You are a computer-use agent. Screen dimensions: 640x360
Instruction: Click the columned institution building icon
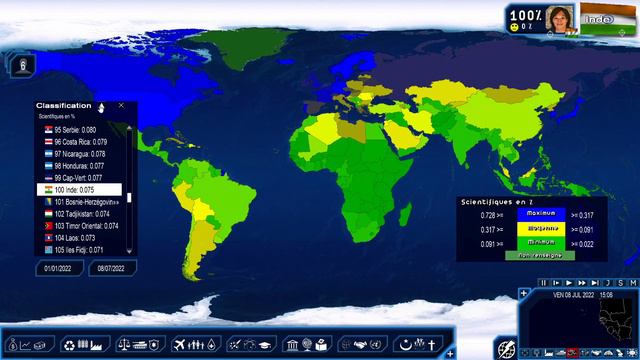point(292,345)
